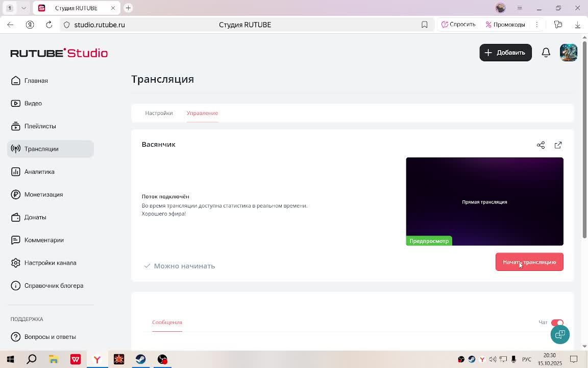588x368 pixels.
Task: Open Steam from the taskbar
Action: tap(141, 359)
